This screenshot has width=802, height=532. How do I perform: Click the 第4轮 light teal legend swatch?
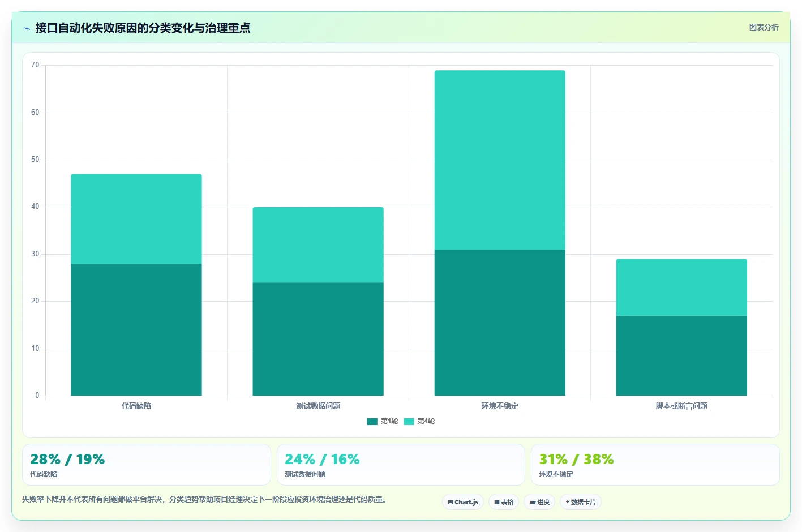[x=409, y=421]
